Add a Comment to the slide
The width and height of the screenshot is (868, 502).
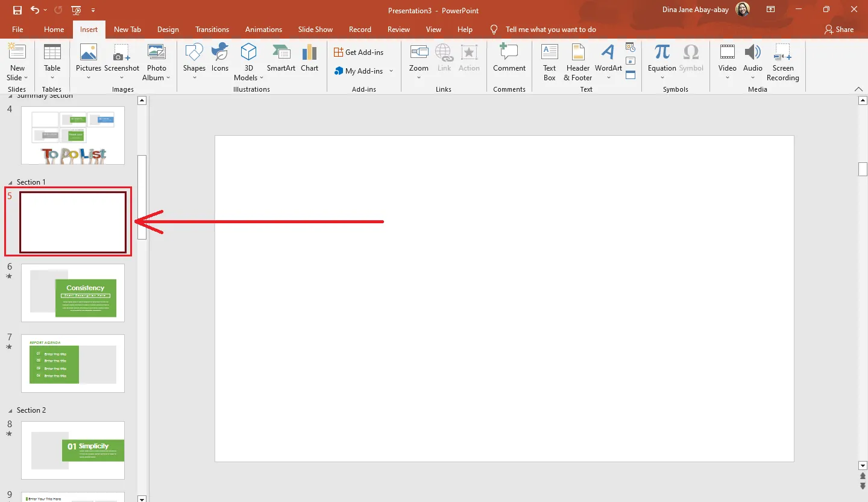point(509,57)
